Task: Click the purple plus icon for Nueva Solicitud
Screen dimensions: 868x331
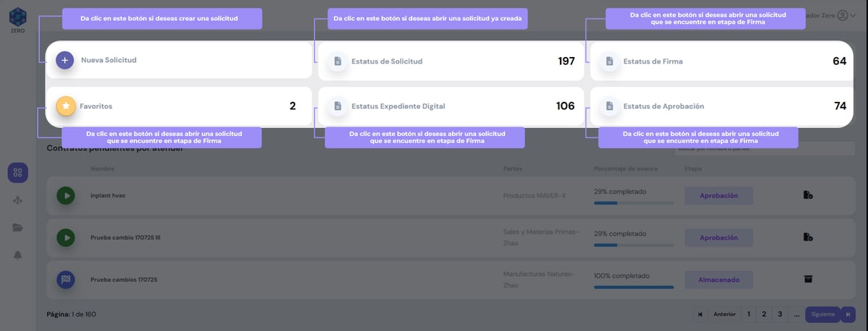Action: [x=64, y=61]
